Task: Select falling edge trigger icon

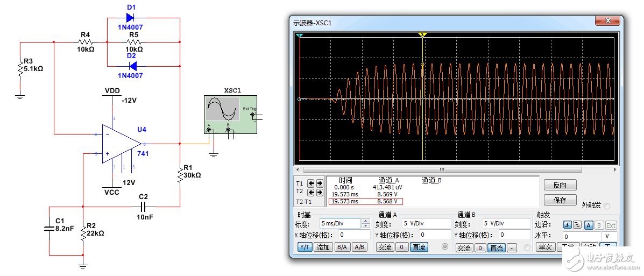Action: [577, 225]
